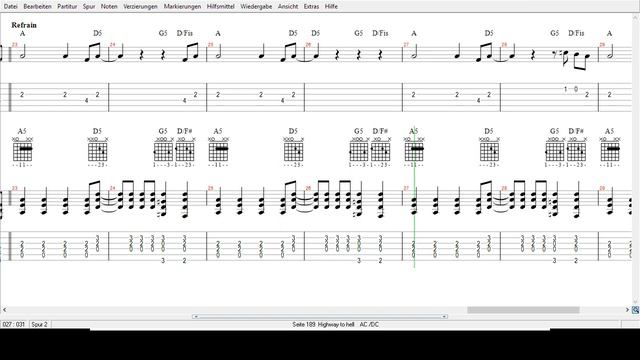Click the D5 chord diagram in measure 23
The height and width of the screenshot is (360, 640).
click(x=98, y=152)
